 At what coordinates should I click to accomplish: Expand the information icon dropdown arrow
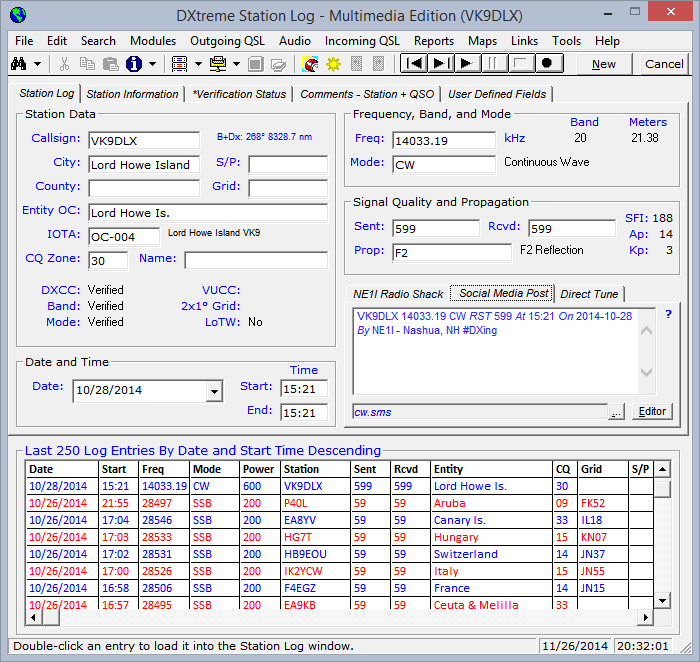pos(153,64)
